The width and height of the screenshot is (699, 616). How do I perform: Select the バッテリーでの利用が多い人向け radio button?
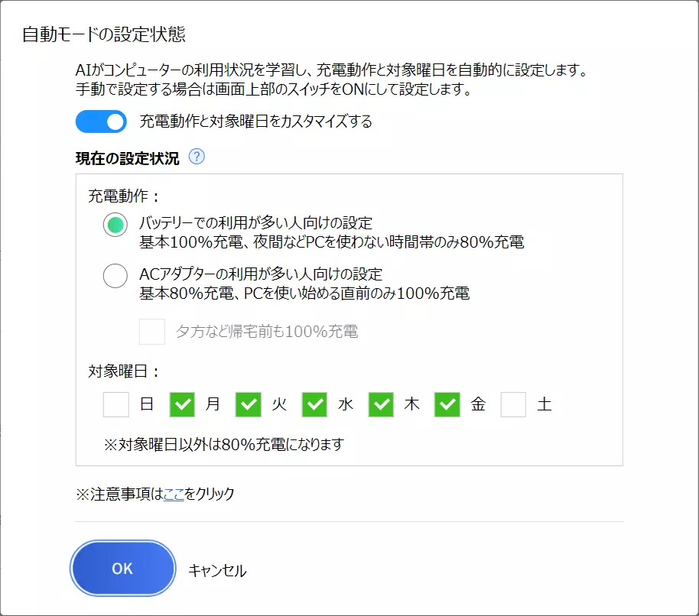[115, 225]
